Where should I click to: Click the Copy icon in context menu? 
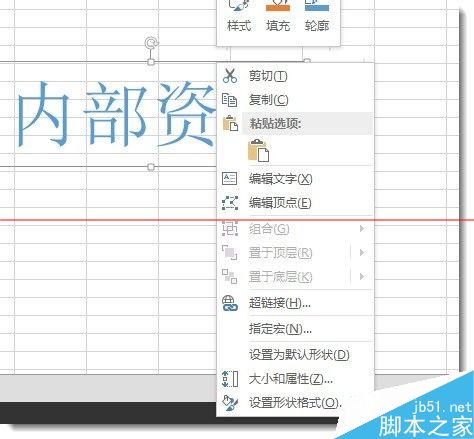pos(230,100)
